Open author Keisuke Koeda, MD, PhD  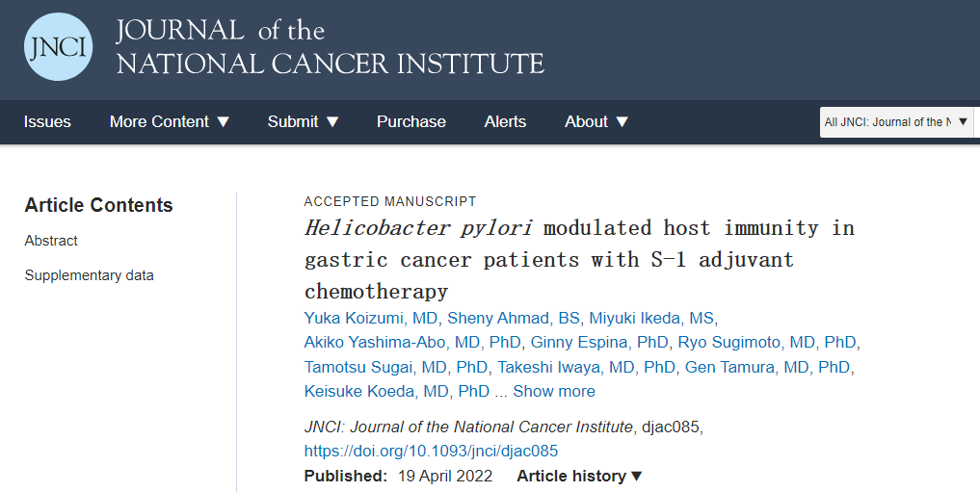[397, 391]
